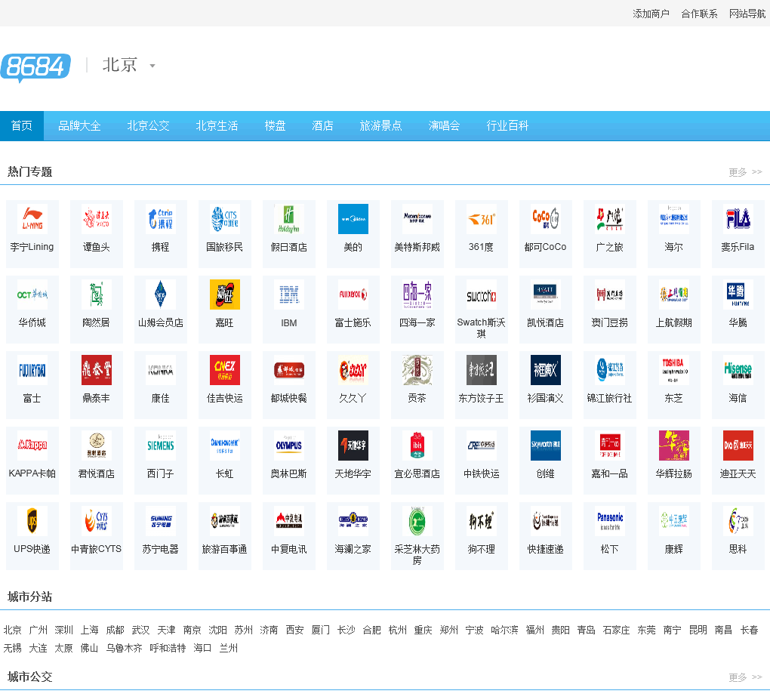The height and width of the screenshot is (700, 770).
Task: Open the 哈尔滨 city link
Action: (504, 630)
